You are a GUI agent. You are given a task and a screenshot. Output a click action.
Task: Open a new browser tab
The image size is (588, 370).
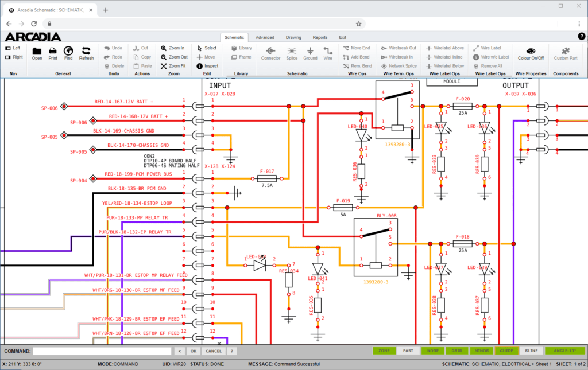(x=106, y=10)
